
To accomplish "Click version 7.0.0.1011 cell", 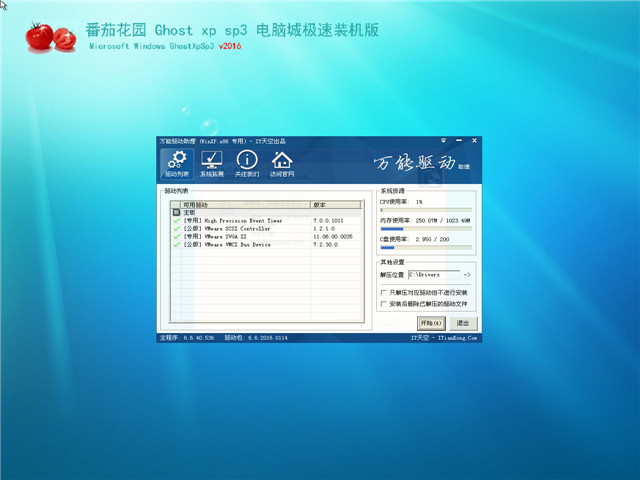I will click(328, 220).
